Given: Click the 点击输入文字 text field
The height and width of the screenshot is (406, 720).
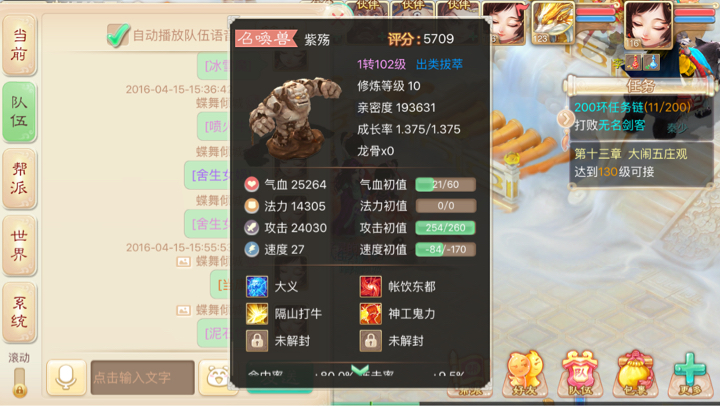Looking at the screenshot, I should [x=143, y=378].
